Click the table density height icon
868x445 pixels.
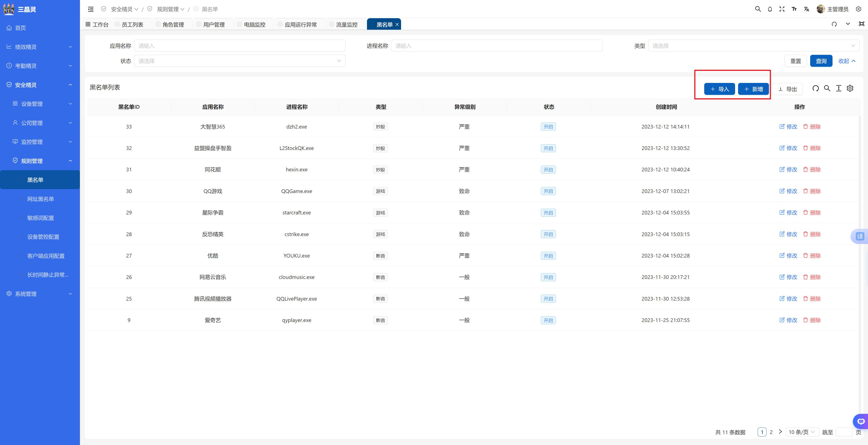(839, 88)
